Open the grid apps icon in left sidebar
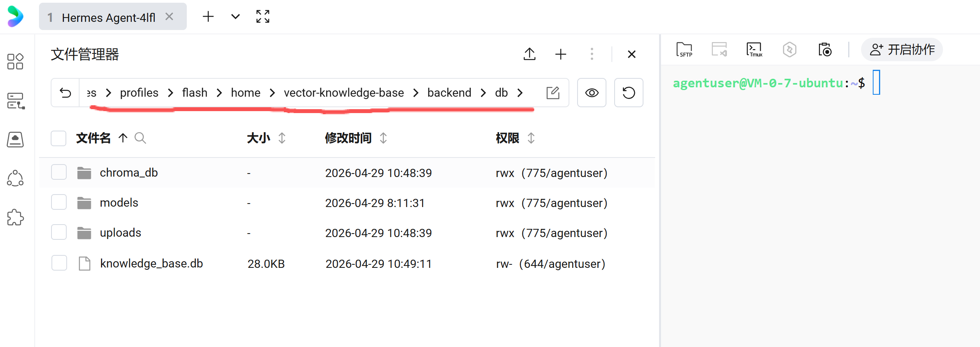This screenshot has width=980, height=347. pos(15,62)
